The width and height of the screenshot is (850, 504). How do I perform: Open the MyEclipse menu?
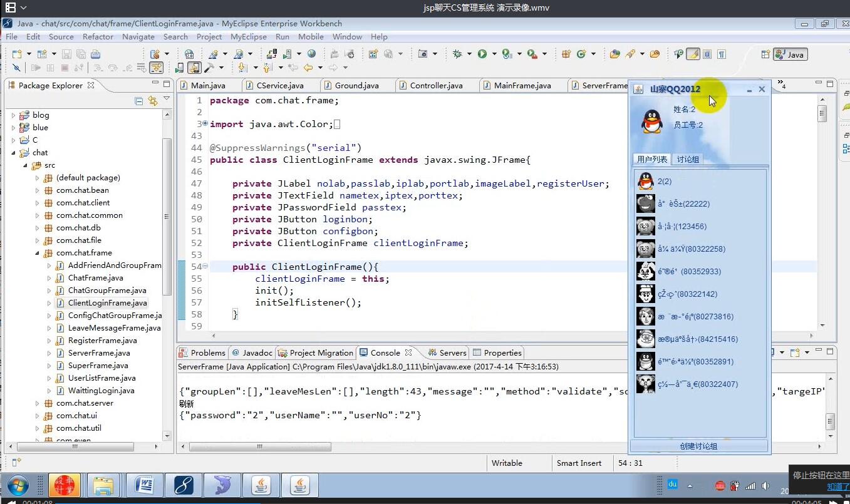(x=248, y=36)
